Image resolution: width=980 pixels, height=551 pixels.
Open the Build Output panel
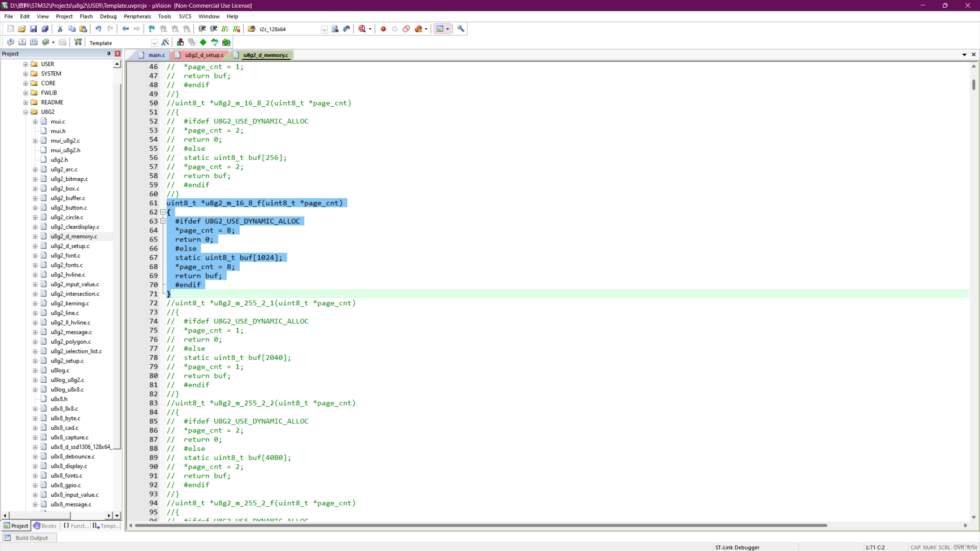(31, 538)
